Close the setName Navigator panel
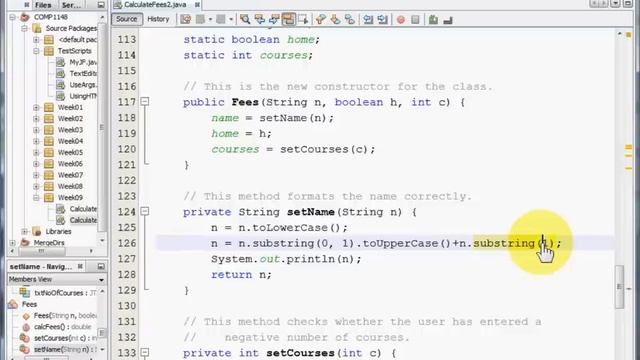The width and height of the screenshot is (640, 360). coord(80,266)
